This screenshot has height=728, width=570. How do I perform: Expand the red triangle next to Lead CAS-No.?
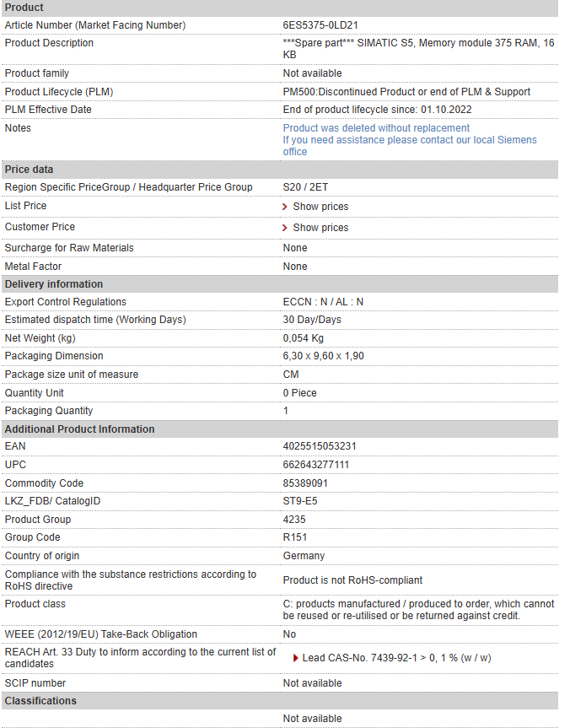click(296, 658)
